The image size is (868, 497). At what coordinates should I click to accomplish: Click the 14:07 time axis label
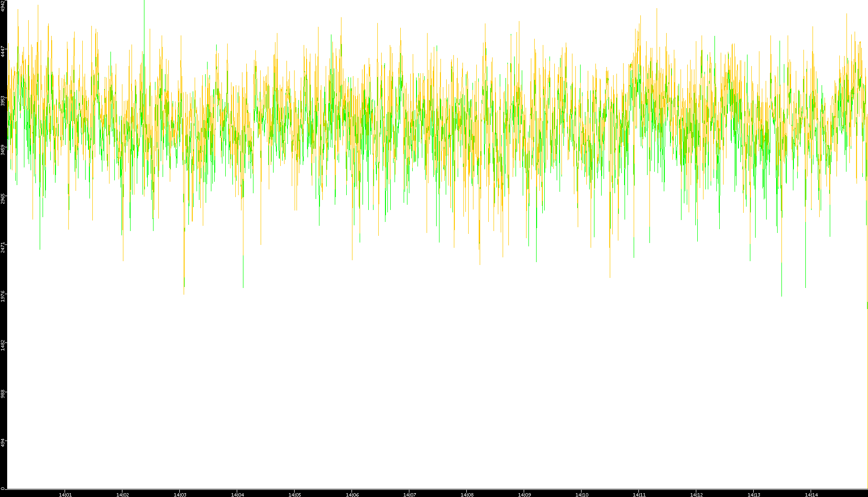tap(409, 495)
